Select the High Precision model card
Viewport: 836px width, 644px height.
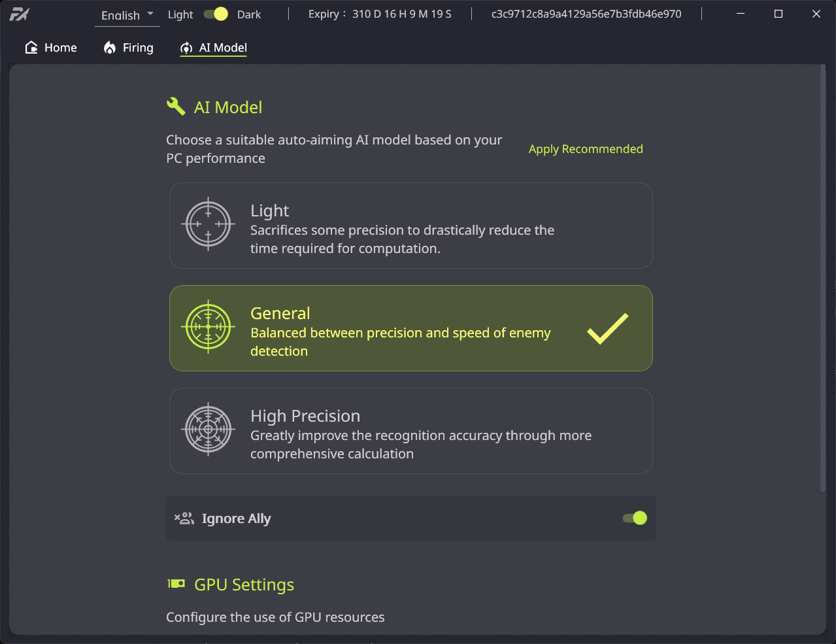click(411, 431)
